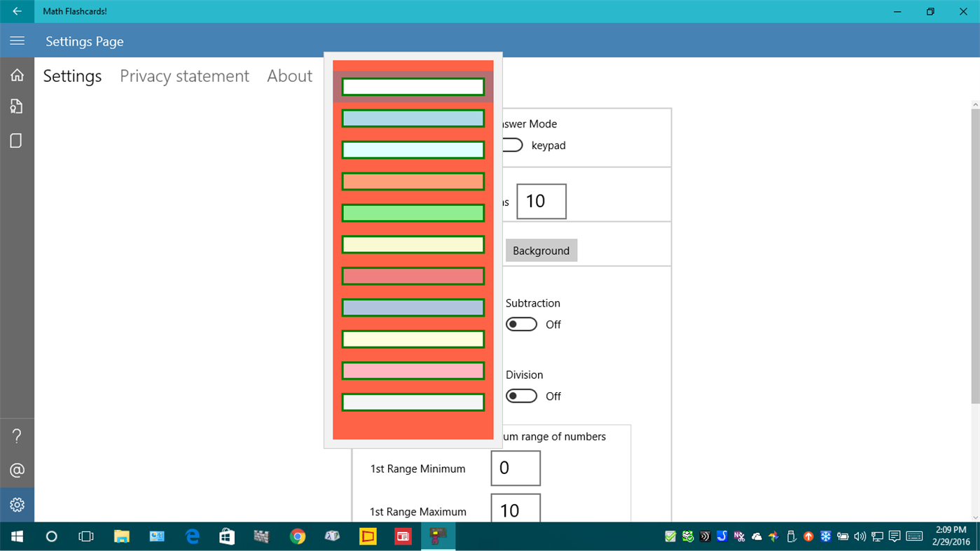980x551 pixels.
Task: Select the Settings gear icon
Action: point(17,504)
